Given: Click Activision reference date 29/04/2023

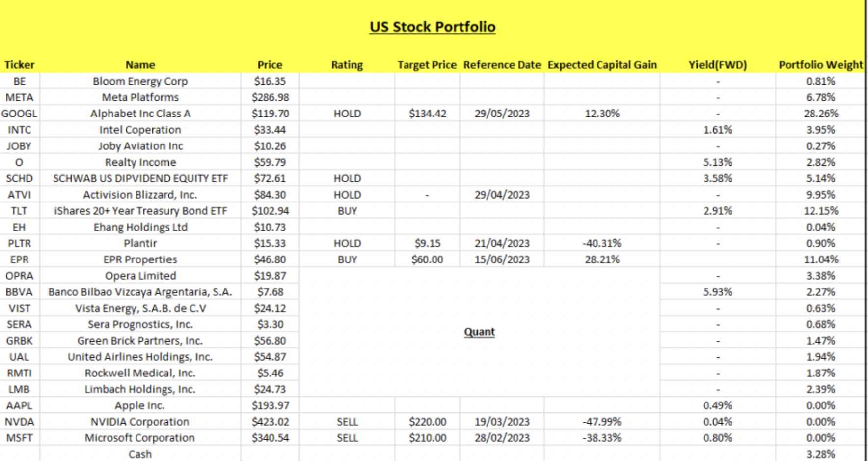Looking at the screenshot, I should pyautogui.click(x=502, y=195).
